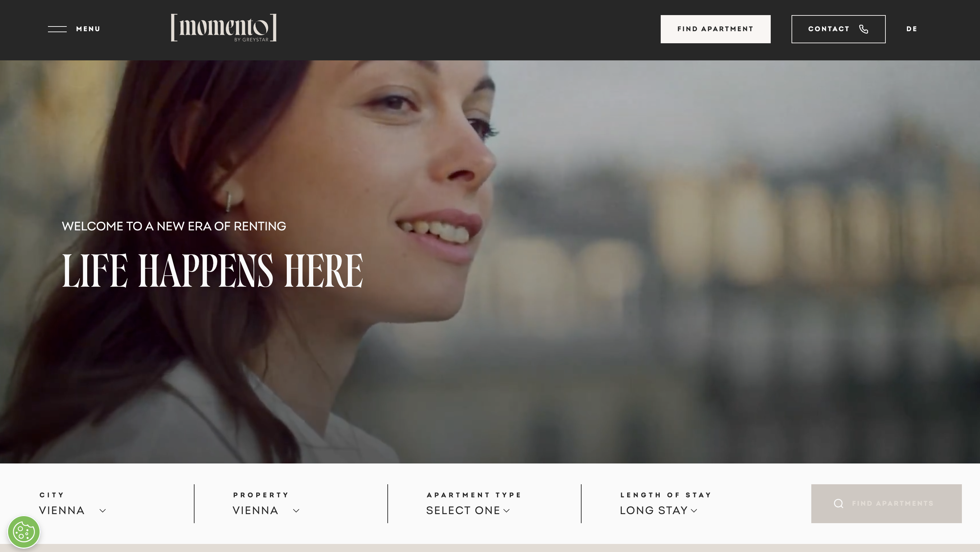The image size is (980, 552).
Task: Click the Find Apartments search button
Action: pyautogui.click(x=886, y=504)
